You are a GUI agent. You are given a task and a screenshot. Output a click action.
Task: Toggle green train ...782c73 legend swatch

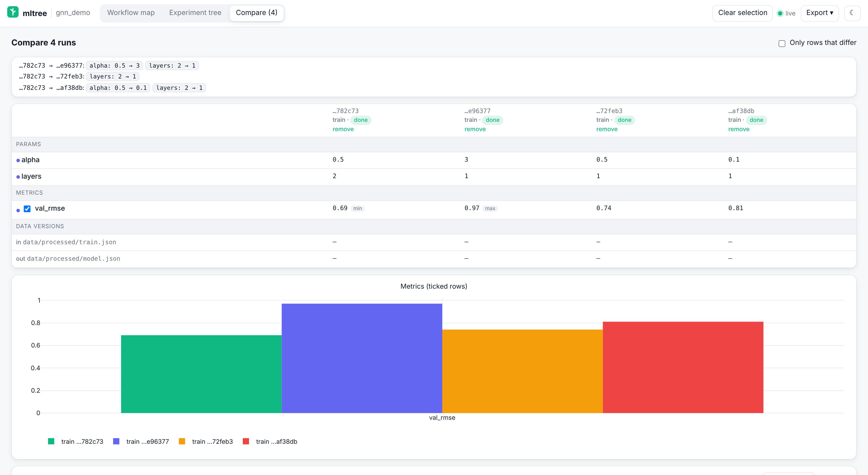[x=51, y=441]
